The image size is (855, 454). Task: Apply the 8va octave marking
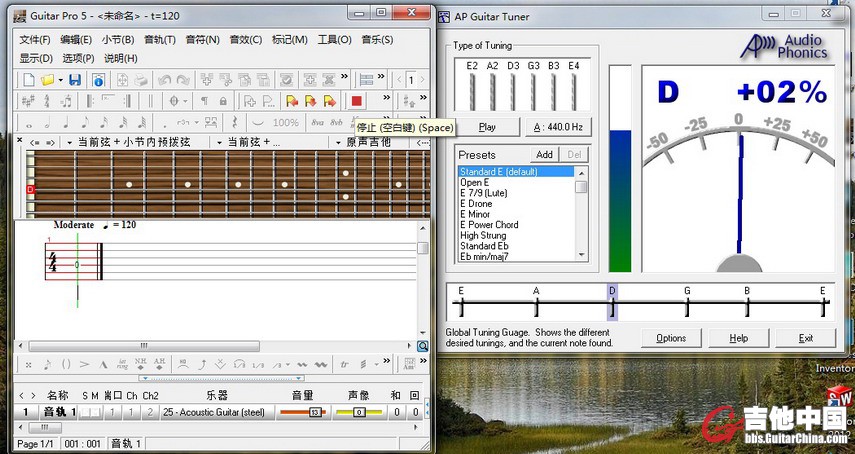pos(317,122)
